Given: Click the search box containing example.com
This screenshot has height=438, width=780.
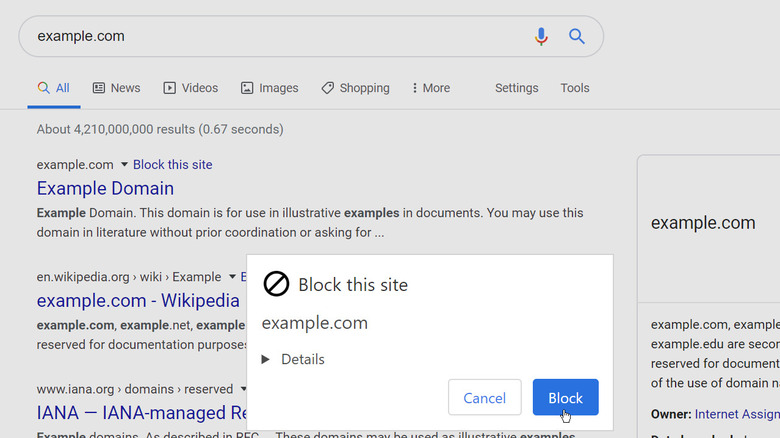Looking at the screenshot, I should (x=270, y=36).
